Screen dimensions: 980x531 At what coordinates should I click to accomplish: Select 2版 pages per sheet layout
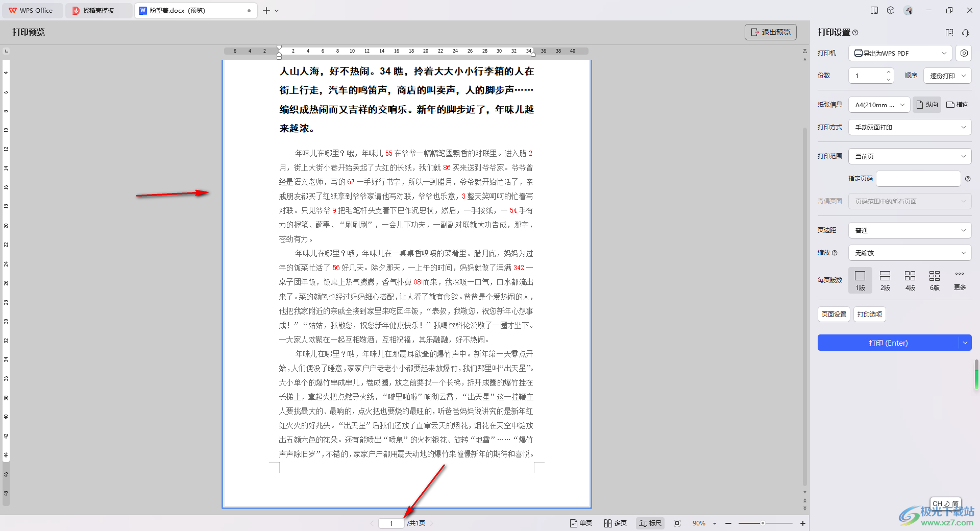[885, 280]
